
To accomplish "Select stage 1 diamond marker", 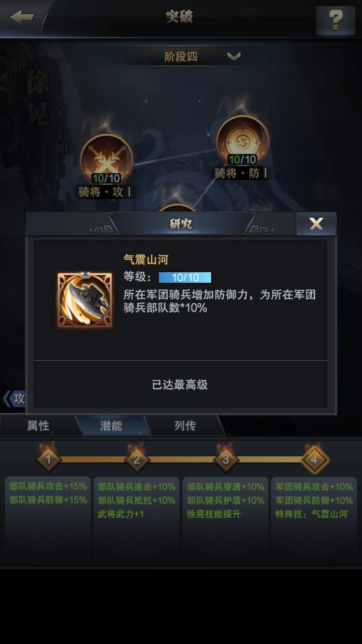I will click(48, 459).
